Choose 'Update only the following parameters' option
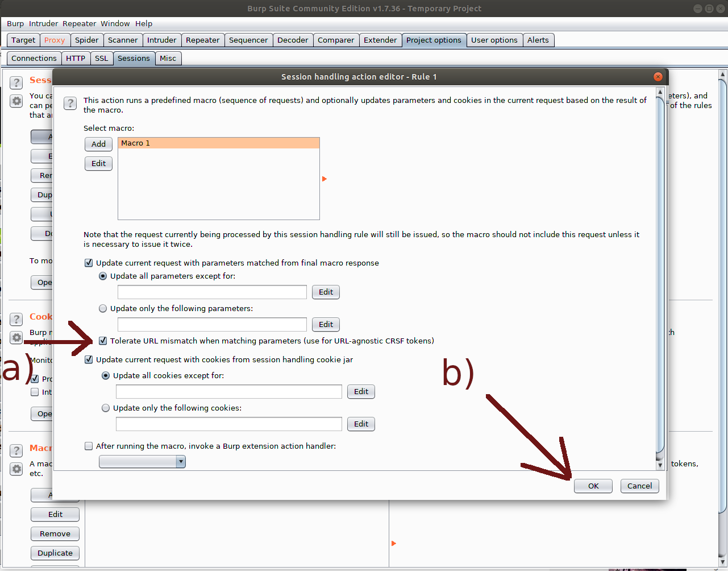The height and width of the screenshot is (571, 728). [x=103, y=308]
